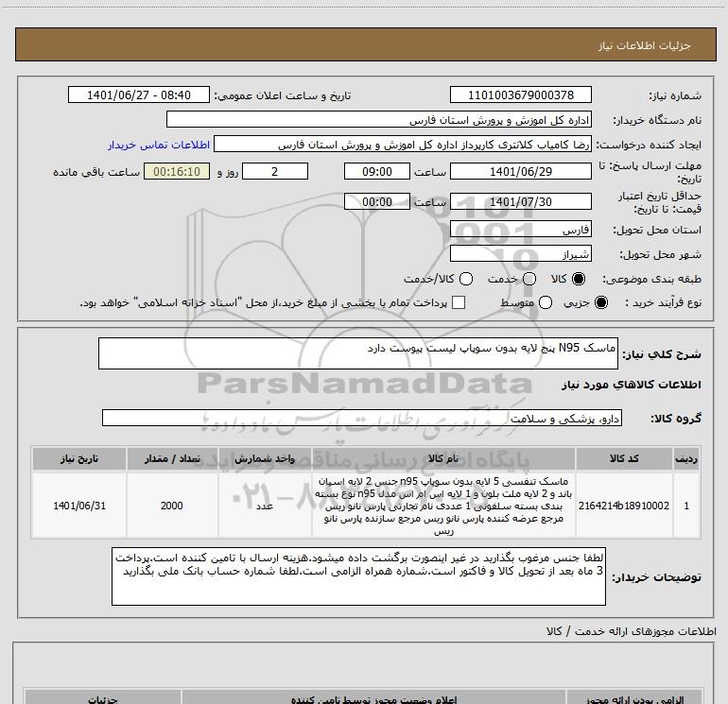Click the شرح کلی نیاز description box
The height and width of the screenshot is (704, 728).
point(358,353)
